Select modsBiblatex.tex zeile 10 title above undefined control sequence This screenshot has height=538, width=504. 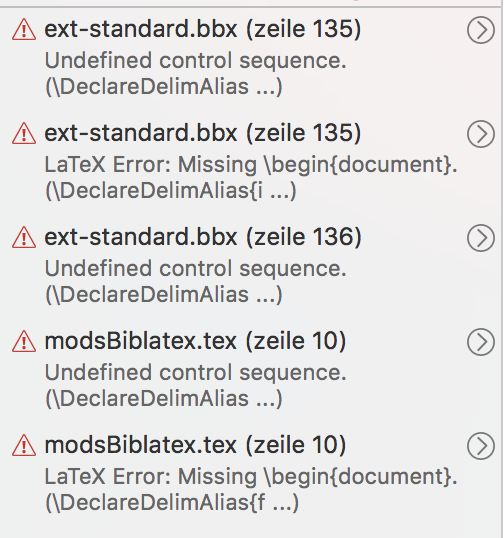pyautogui.click(x=195, y=341)
